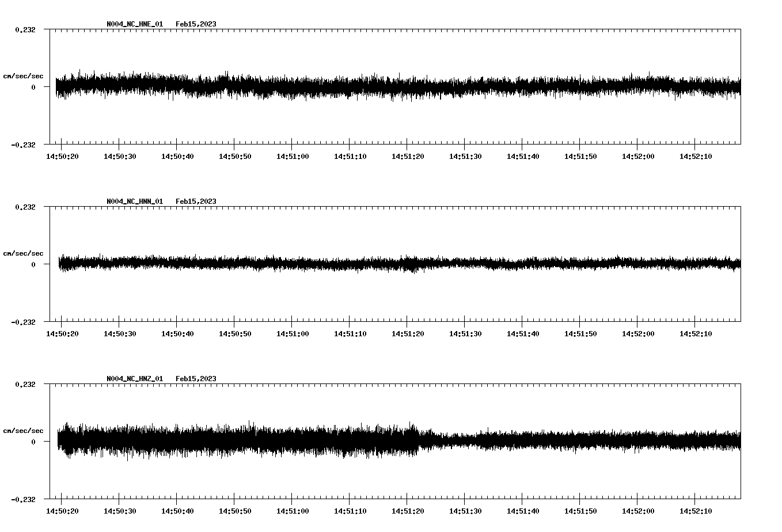Click 14:51:10 time label under HNZ plot
Viewport: 782px width, 532px height.
350,511
